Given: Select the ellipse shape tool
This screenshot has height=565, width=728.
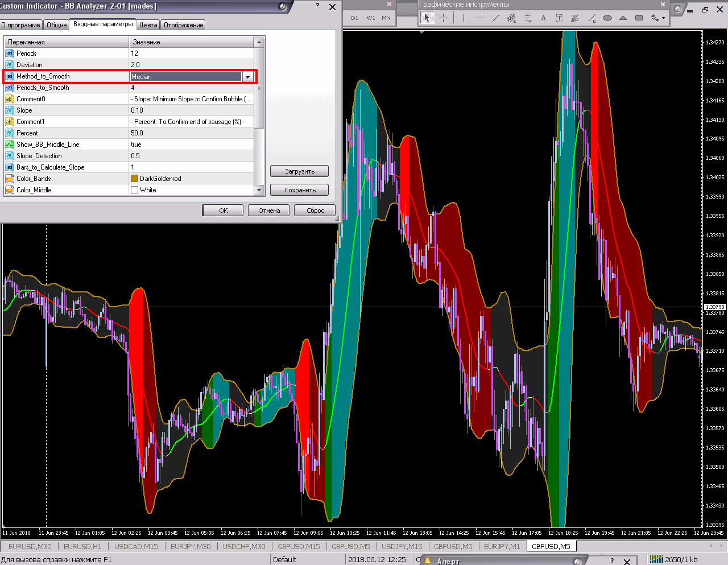Looking at the screenshot, I should 607,18.
